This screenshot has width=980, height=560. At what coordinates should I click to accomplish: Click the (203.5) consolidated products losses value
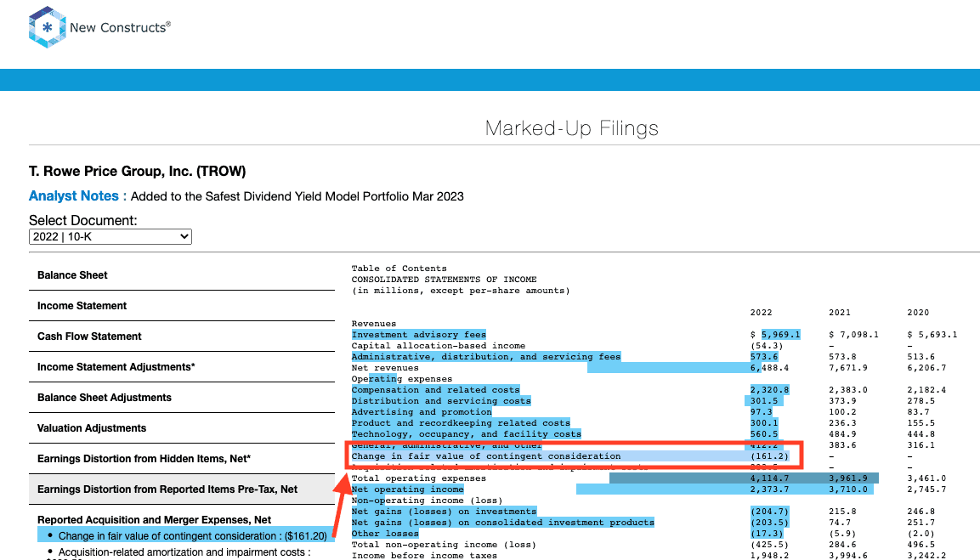pos(769,523)
